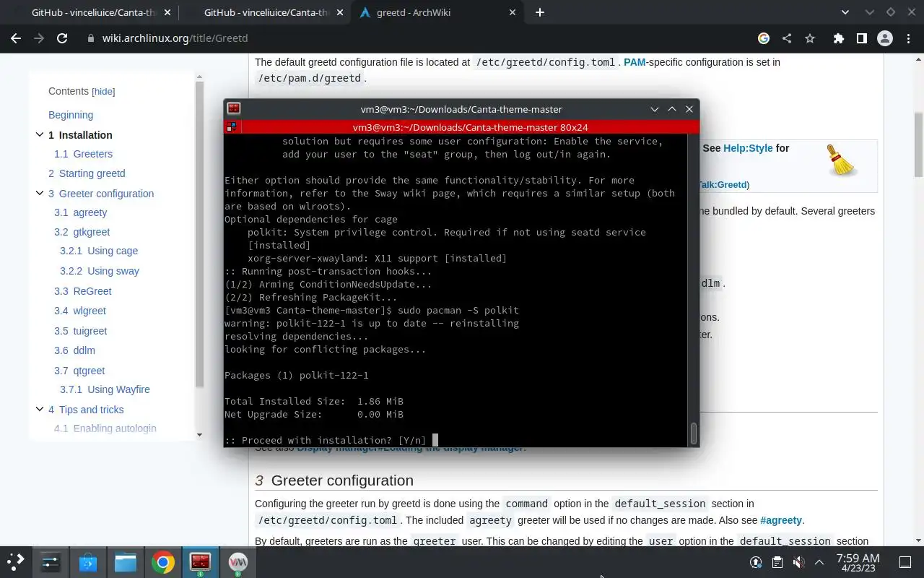Open the clipboard tray icon

(777, 562)
